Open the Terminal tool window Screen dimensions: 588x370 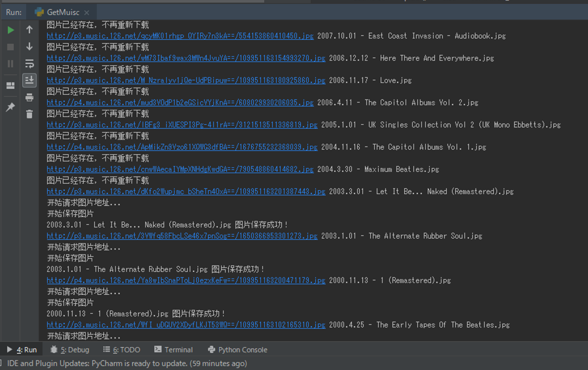coord(173,350)
